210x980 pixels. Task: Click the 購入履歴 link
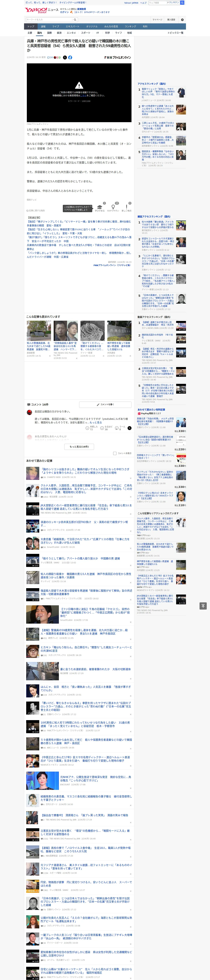(x=171, y=19)
